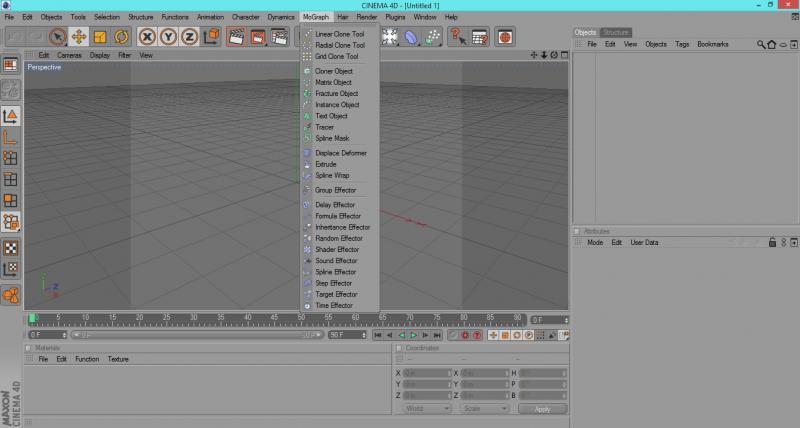Screen dimensions: 800x428
Task: Play animation backwards
Action: tap(402, 335)
